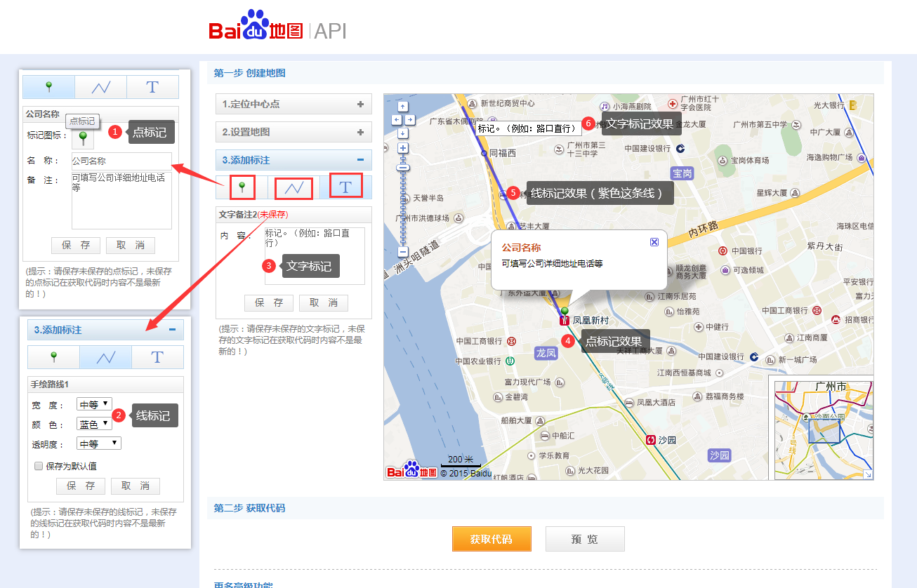Screen dimensions: 917x588
Task: Click the 宝岗体育场 stadium icon on the map
Action: point(723,160)
